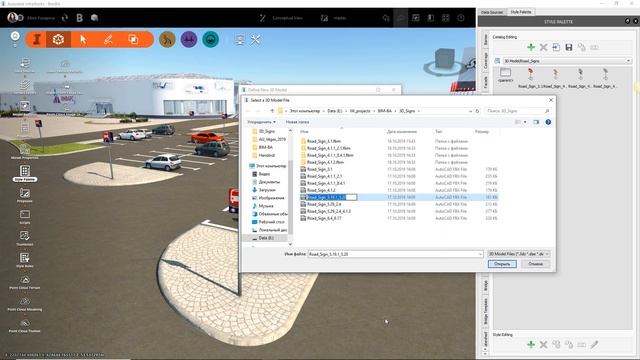This screenshot has width=640, height=360.
Task: Select first red Road_Sign thumbnail in Style Palette
Action: click(x=530, y=78)
